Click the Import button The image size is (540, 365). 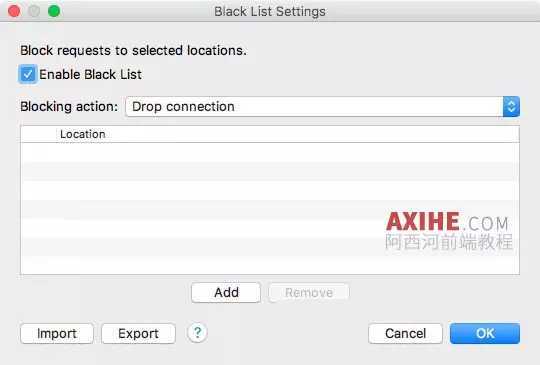pyautogui.click(x=57, y=333)
